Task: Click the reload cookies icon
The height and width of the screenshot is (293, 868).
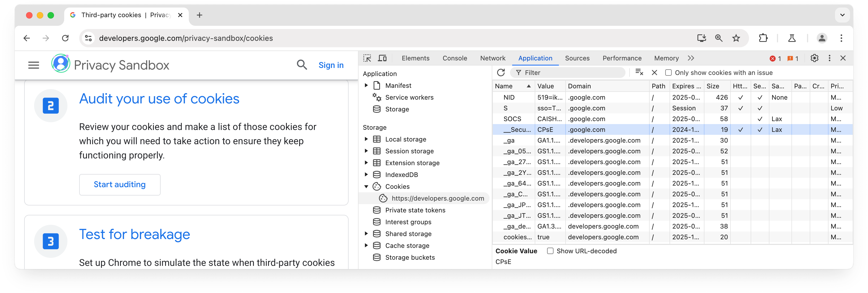Action: click(501, 73)
